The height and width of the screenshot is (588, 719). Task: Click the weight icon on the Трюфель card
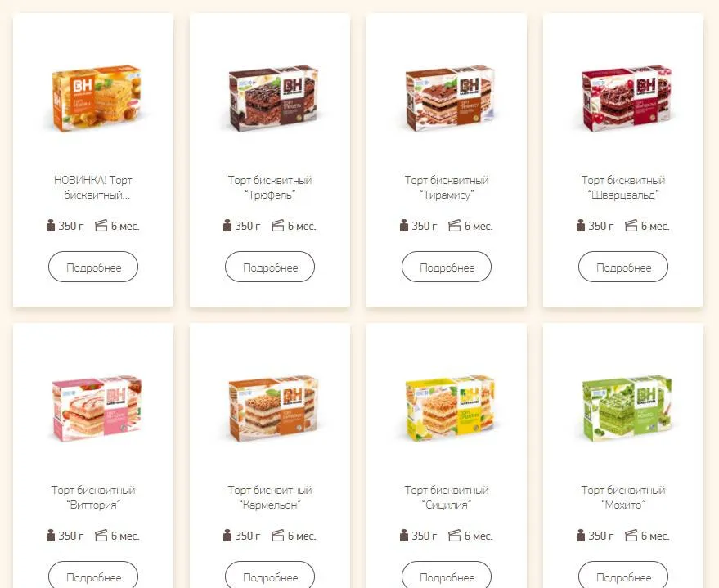227,226
